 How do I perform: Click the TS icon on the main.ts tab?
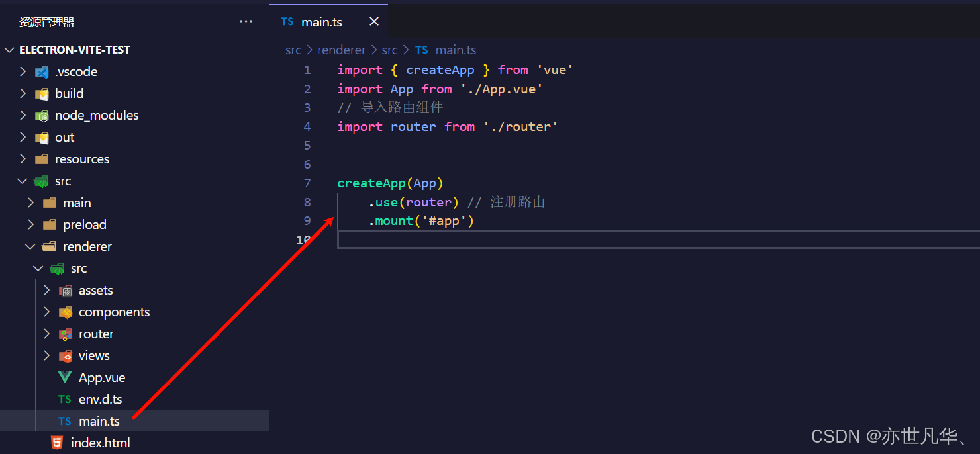pyautogui.click(x=287, y=22)
